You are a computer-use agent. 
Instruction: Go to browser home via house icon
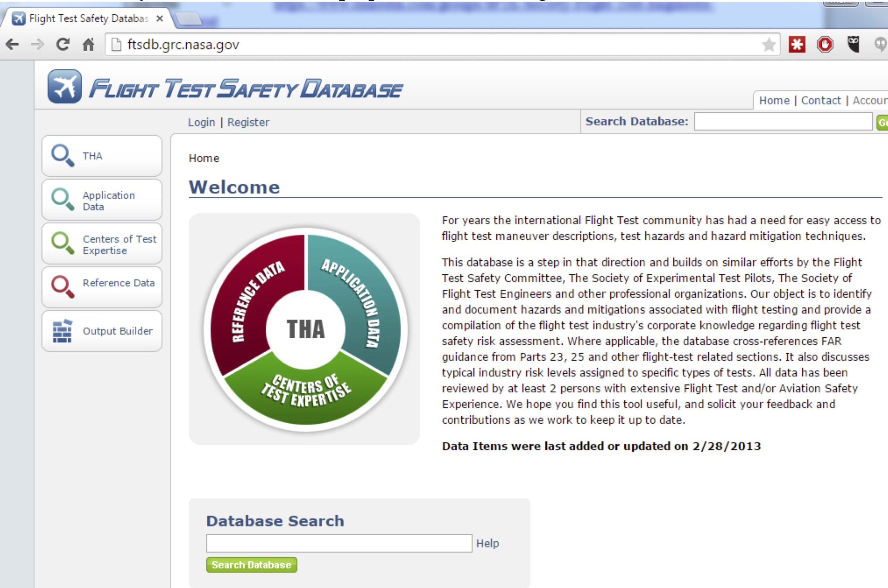pyautogui.click(x=88, y=45)
